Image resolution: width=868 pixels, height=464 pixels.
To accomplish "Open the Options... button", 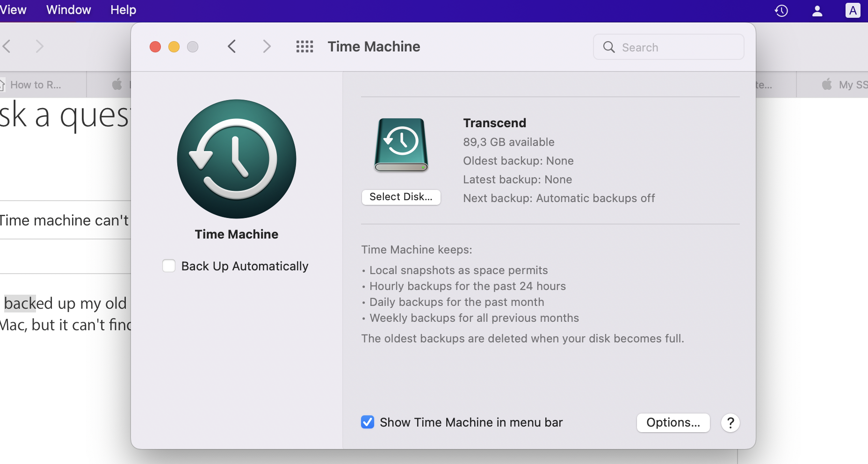I will (x=673, y=423).
